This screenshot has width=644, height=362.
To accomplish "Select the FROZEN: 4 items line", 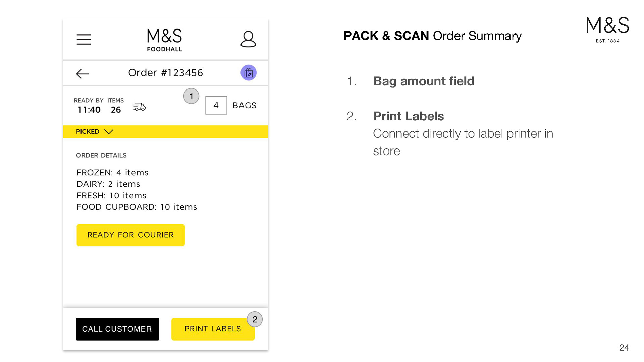I will coord(112,172).
